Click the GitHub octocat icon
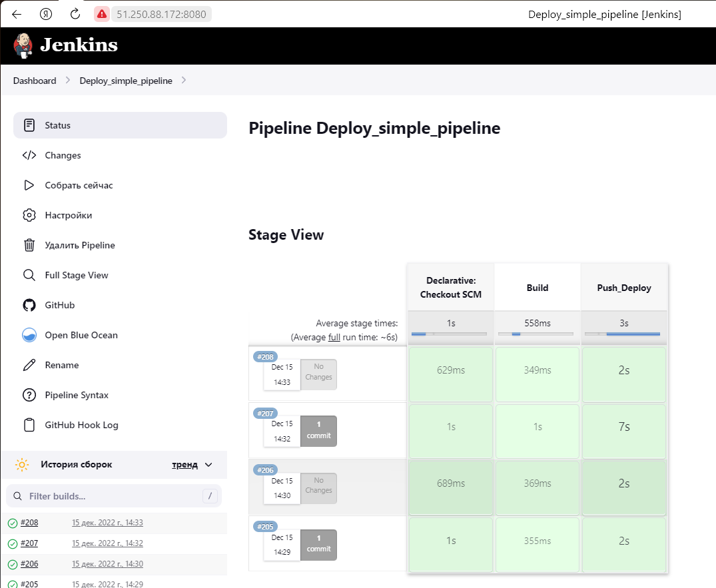 tap(29, 305)
